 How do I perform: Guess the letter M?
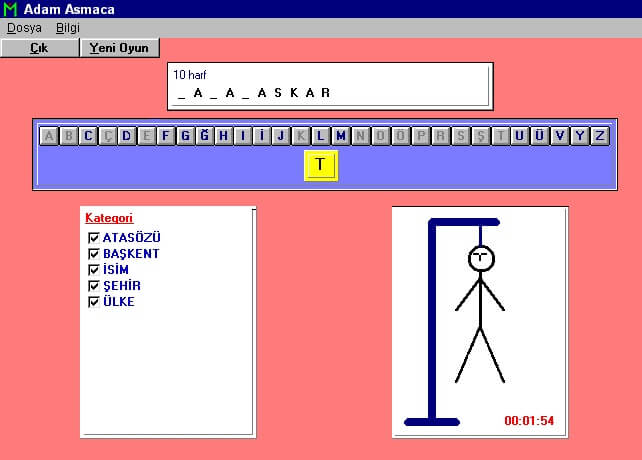click(341, 136)
